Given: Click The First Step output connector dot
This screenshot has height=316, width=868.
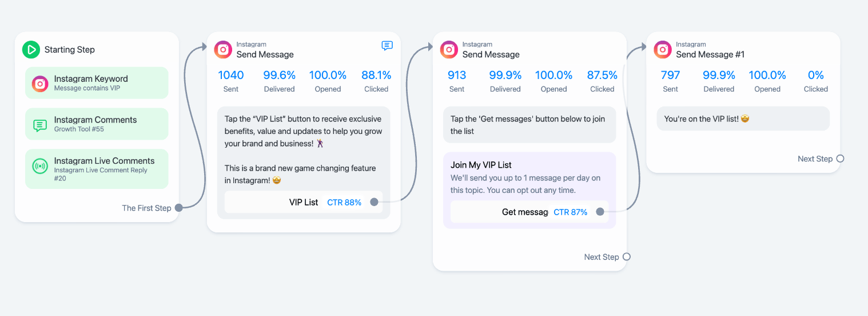Looking at the screenshot, I should click(x=178, y=208).
